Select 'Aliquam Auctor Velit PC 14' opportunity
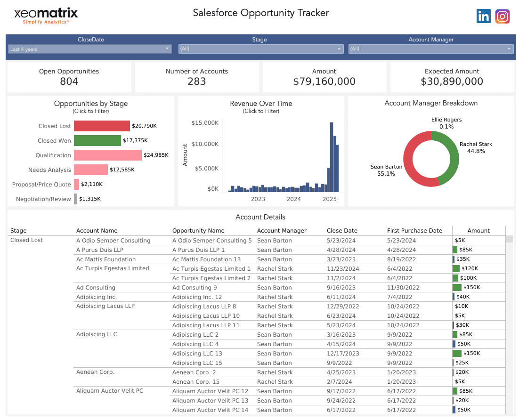This screenshot has height=420, width=519. click(210, 410)
